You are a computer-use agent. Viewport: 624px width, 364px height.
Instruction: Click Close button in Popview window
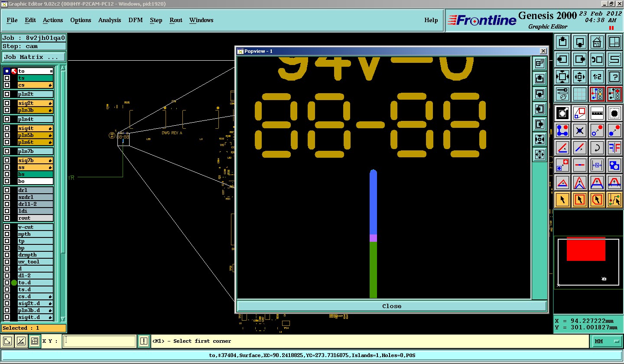click(x=392, y=306)
